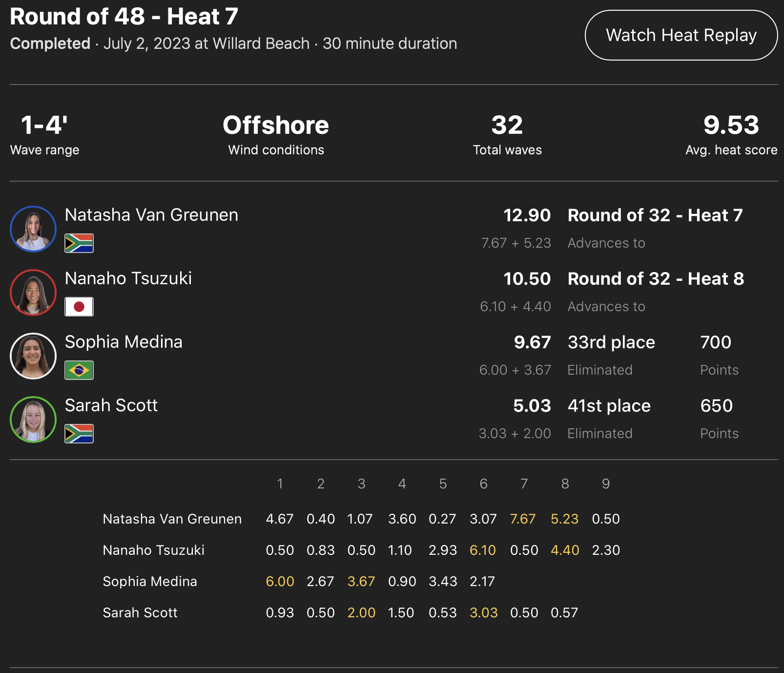This screenshot has height=673, width=784.
Task: Select Natasha Van Greunen's name in results list
Action: 151,215
